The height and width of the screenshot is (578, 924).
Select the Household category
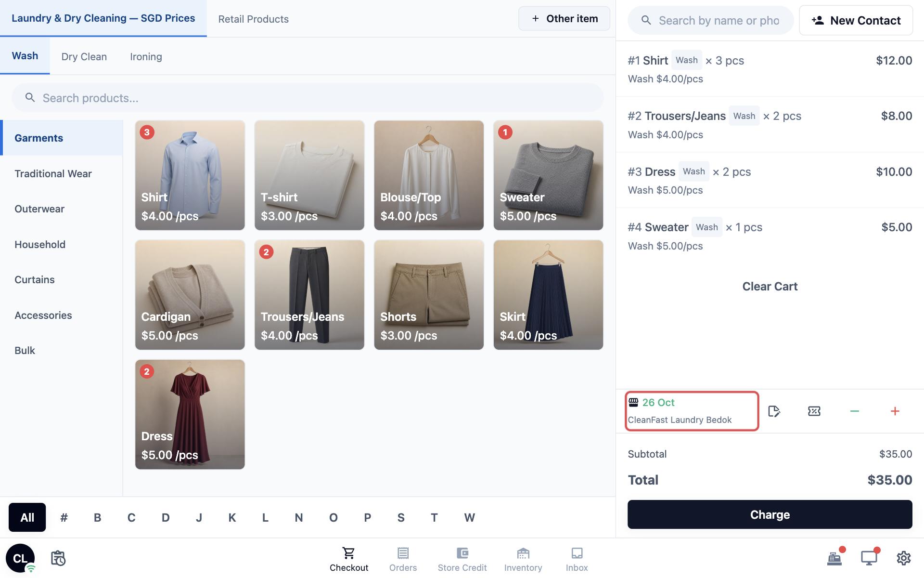[62, 245]
